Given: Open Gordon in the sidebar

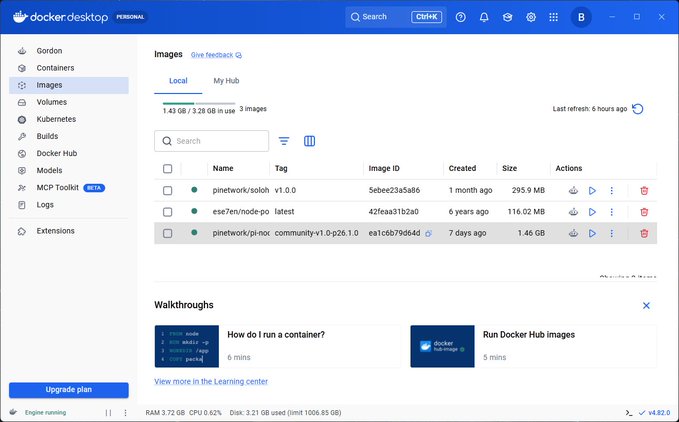Looking at the screenshot, I should [x=68, y=51].
